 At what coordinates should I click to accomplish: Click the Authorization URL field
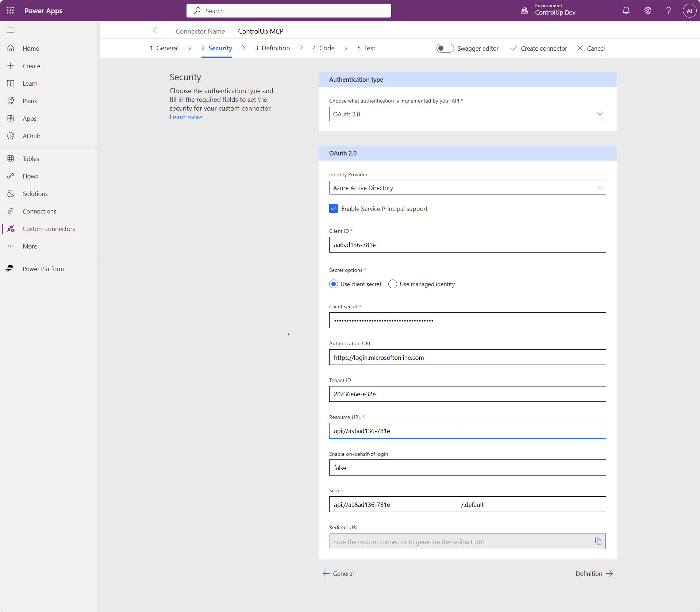tap(468, 357)
